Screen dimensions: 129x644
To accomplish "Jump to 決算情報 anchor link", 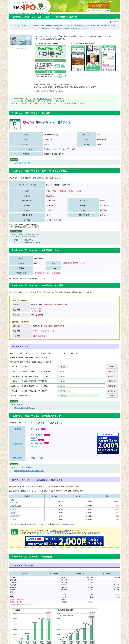I will (x=103, y=26).
